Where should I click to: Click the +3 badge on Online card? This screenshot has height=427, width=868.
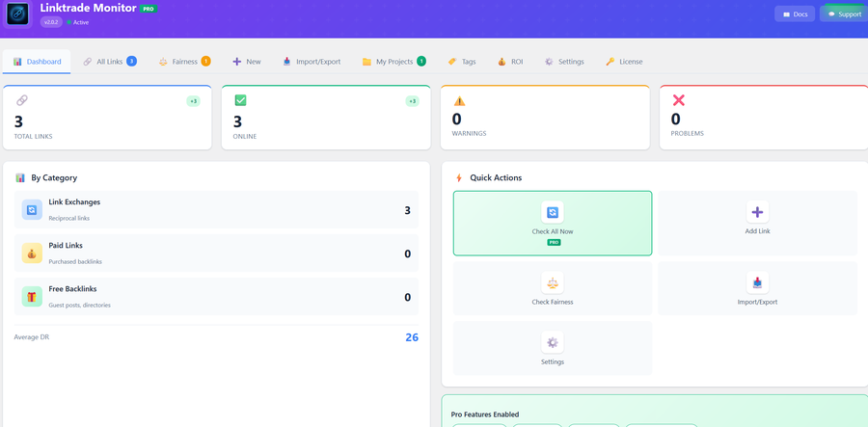click(412, 101)
